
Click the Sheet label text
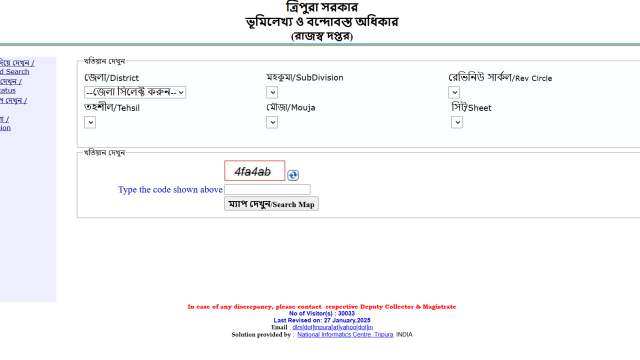(471, 107)
